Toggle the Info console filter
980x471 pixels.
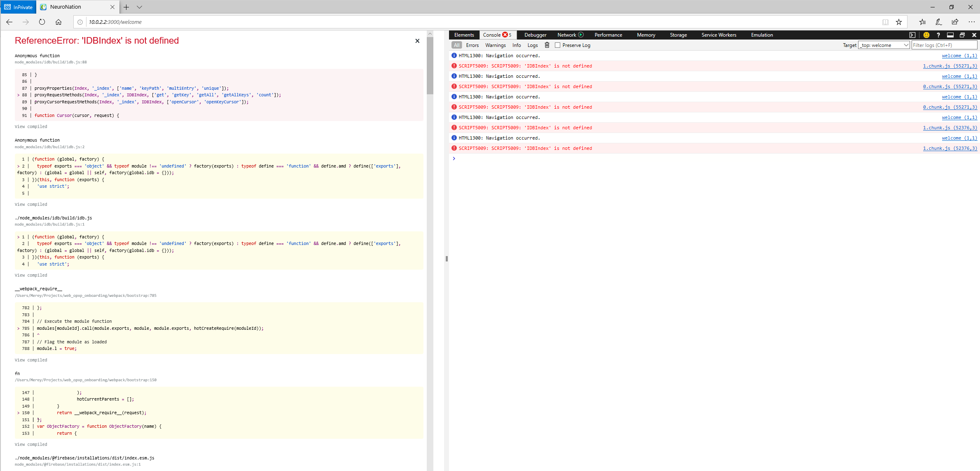coord(517,45)
